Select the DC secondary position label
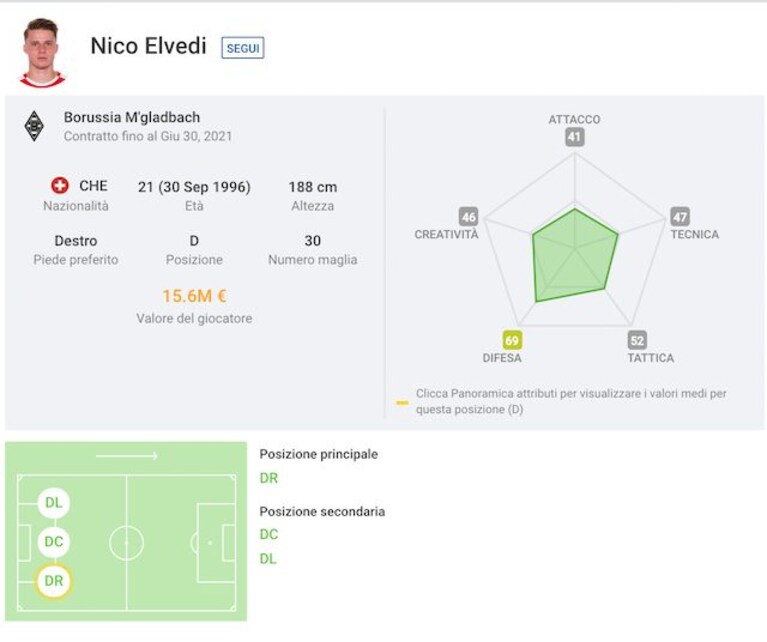 (x=269, y=534)
